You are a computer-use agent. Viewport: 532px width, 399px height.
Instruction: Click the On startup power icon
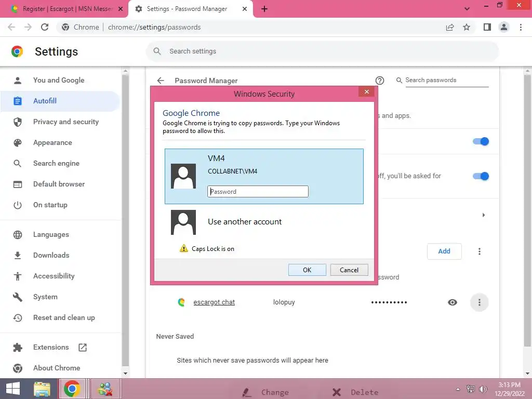pos(18,205)
